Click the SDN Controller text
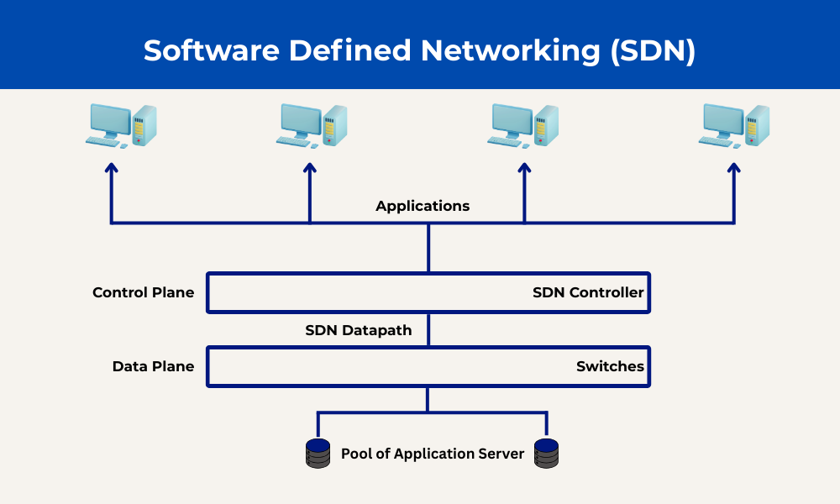The width and height of the screenshot is (840, 504). (x=588, y=292)
